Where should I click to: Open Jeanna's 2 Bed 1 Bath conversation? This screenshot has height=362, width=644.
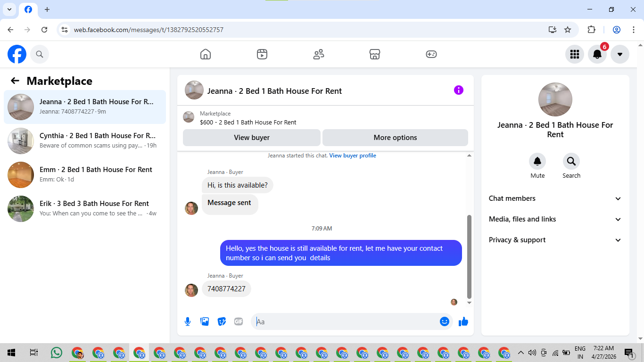(x=85, y=107)
